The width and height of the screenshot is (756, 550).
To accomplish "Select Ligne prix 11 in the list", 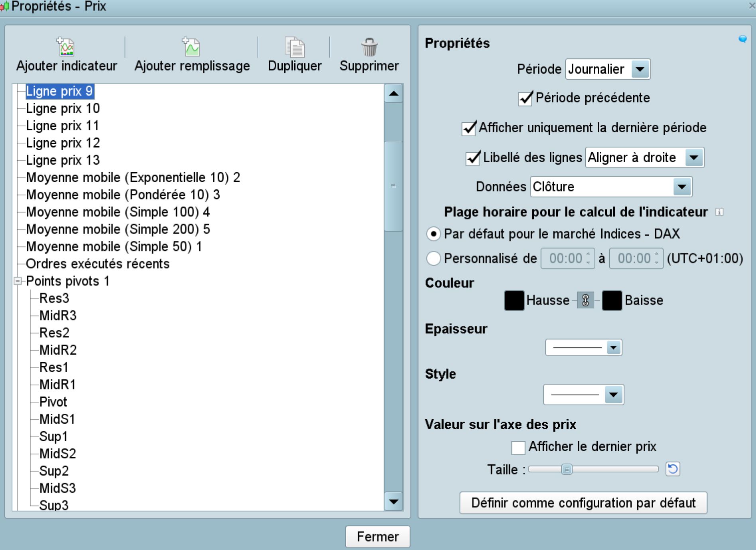I will [x=63, y=126].
